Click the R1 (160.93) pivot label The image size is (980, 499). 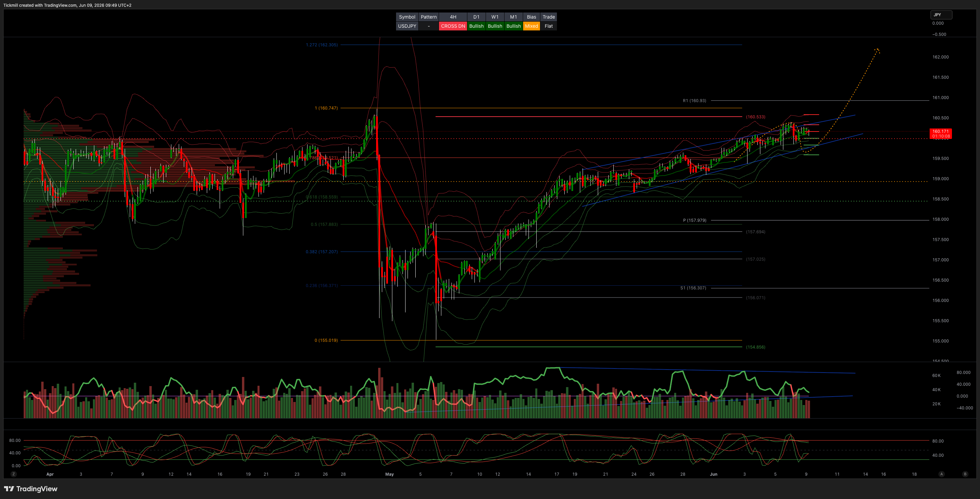(x=694, y=100)
